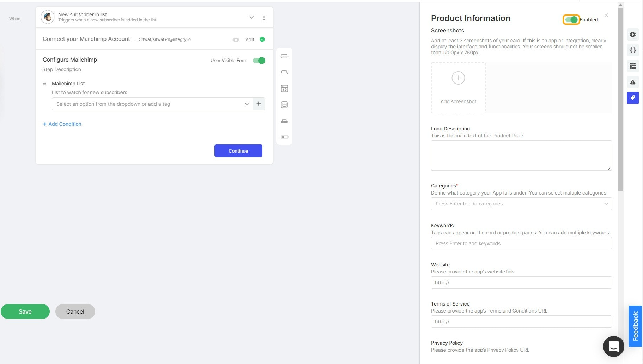Click the plus button beside the Mailchimp List field
The width and height of the screenshot is (643, 364).
coord(259,104)
